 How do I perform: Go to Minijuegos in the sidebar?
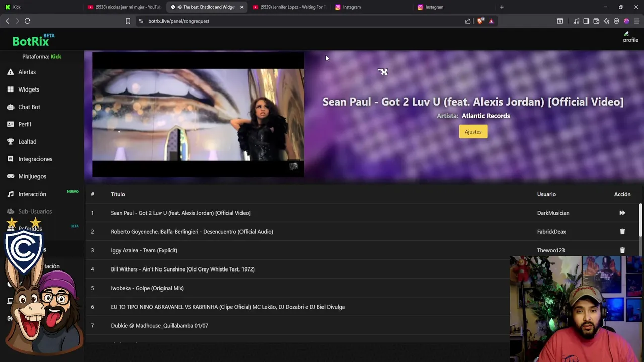click(x=32, y=176)
